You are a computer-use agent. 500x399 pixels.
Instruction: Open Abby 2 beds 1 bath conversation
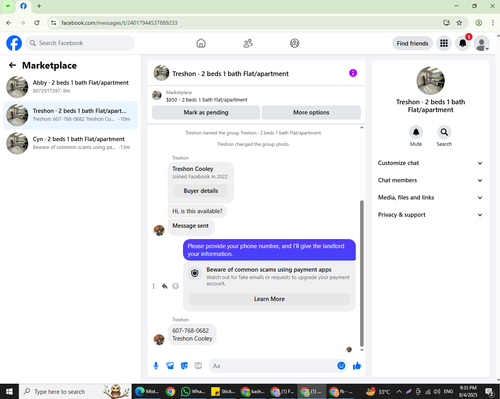[x=70, y=87]
